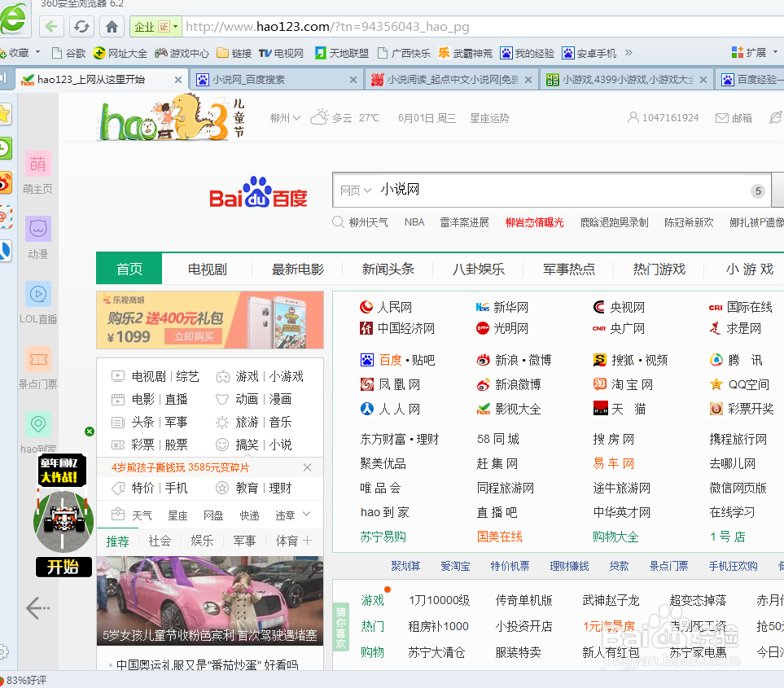Open the LOL直播 sidebar icon
The image size is (784, 688).
[x=38, y=294]
